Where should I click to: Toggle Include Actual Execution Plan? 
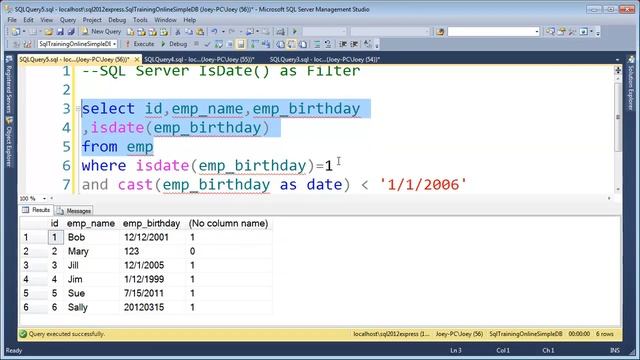pyautogui.click(x=255, y=44)
